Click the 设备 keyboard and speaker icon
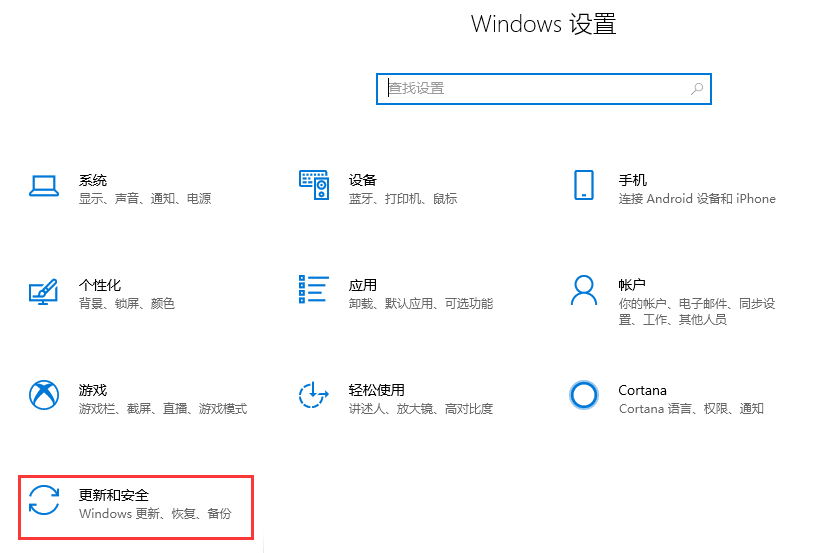This screenshot has width=829, height=553. coord(314,185)
